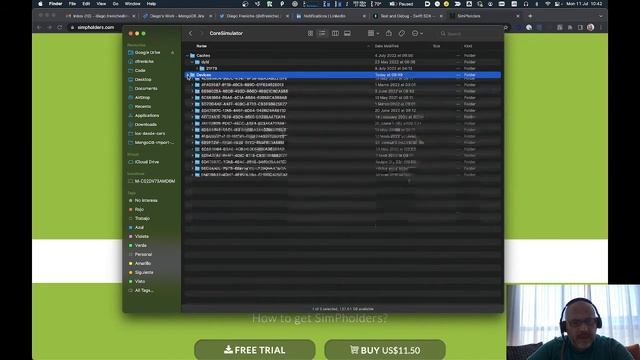Click the Share icon in Finder toolbar
The width and height of the screenshot is (640, 360).
(389, 33)
